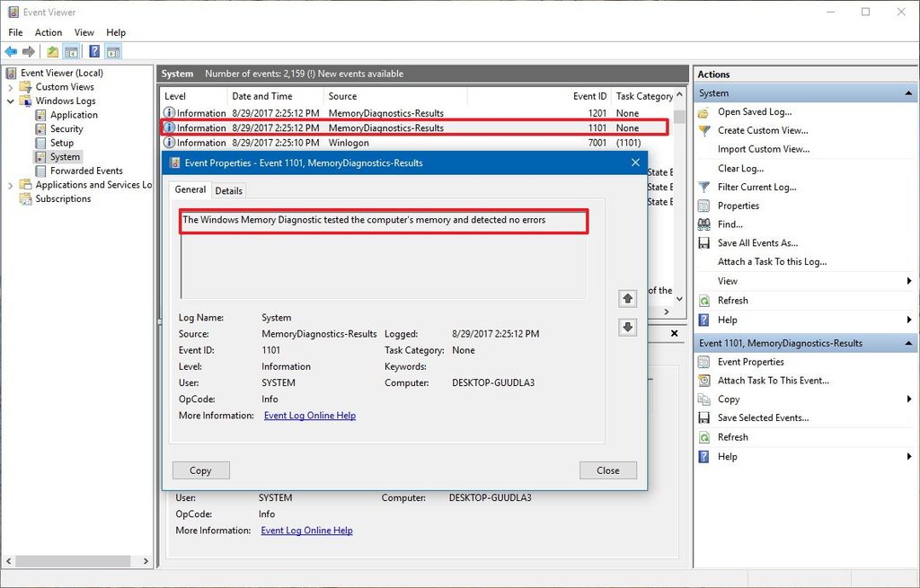Open the Action menu
920x588 pixels.
pos(48,31)
